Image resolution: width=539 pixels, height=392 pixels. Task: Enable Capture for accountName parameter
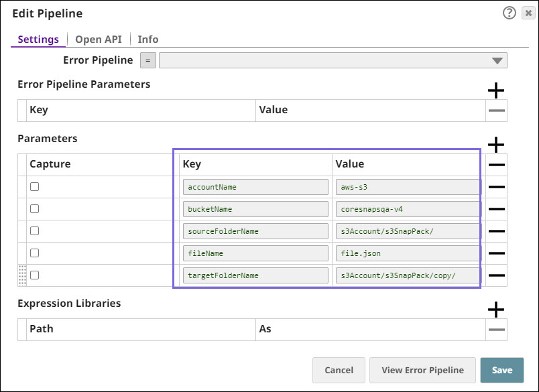point(35,187)
